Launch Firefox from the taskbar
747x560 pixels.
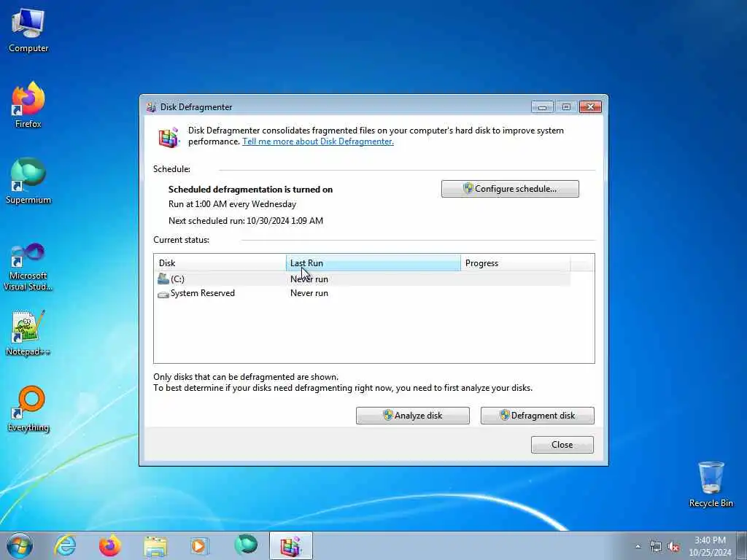(x=110, y=545)
